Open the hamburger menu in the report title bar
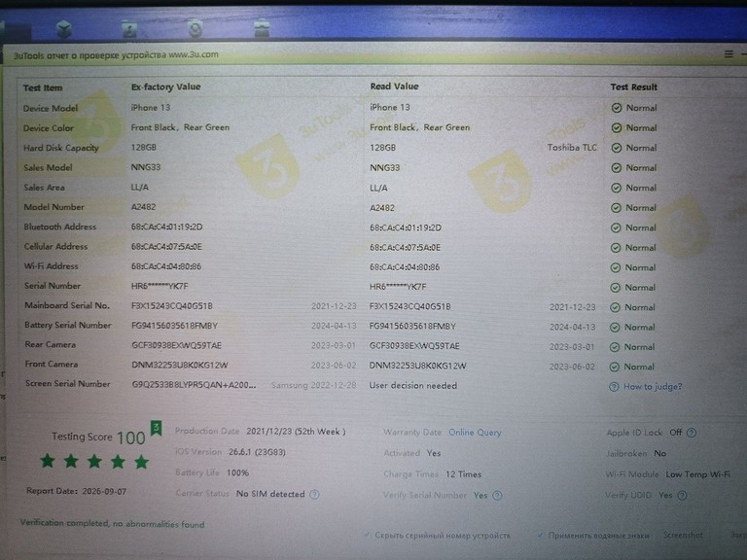Viewport: 747px width, 560px height. (729, 54)
